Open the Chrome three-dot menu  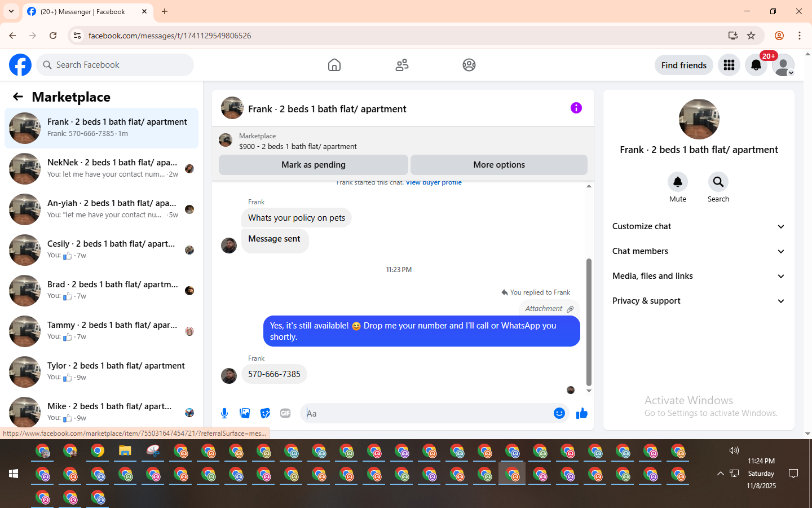(x=800, y=36)
